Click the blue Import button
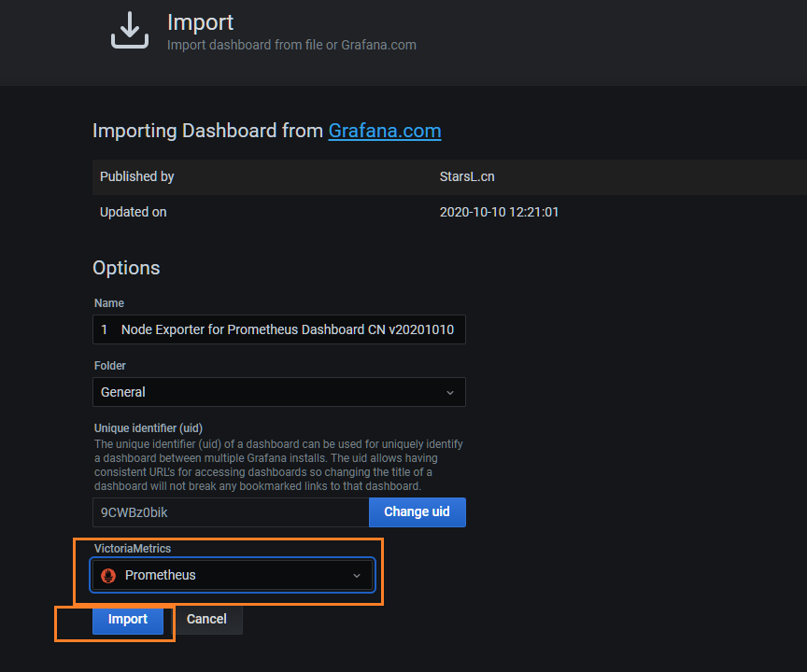Image resolution: width=807 pixels, height=672 pixels. click(x=128, y=620)
